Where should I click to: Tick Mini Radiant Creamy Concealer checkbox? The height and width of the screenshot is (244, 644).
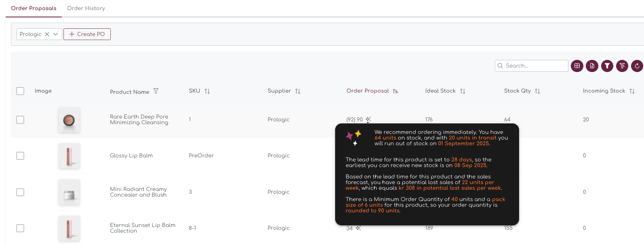(x=20, y=192)
